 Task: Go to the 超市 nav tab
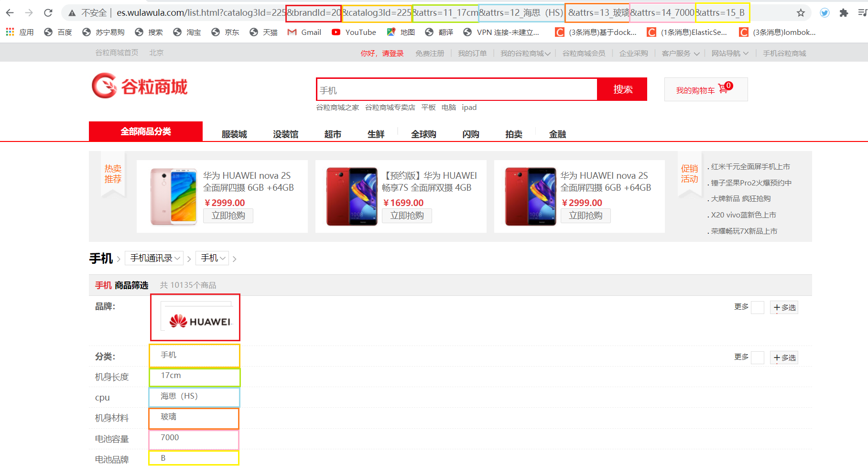point(333,134)
